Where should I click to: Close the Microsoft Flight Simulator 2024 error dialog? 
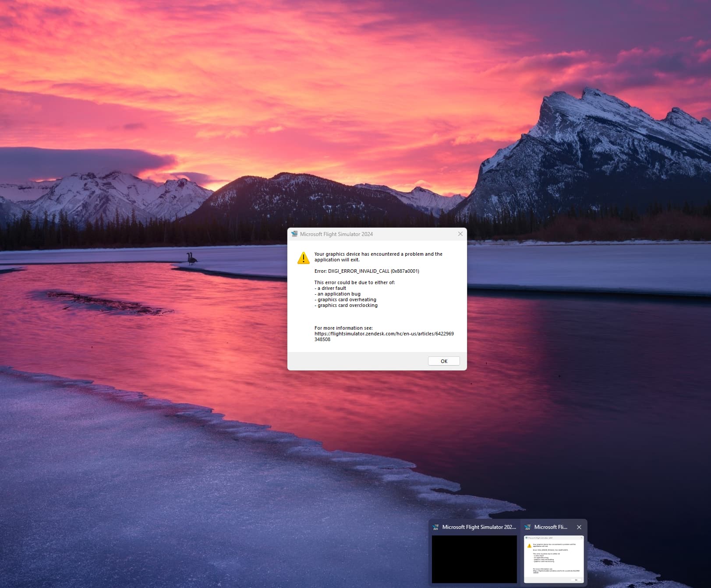coord(460,234)
